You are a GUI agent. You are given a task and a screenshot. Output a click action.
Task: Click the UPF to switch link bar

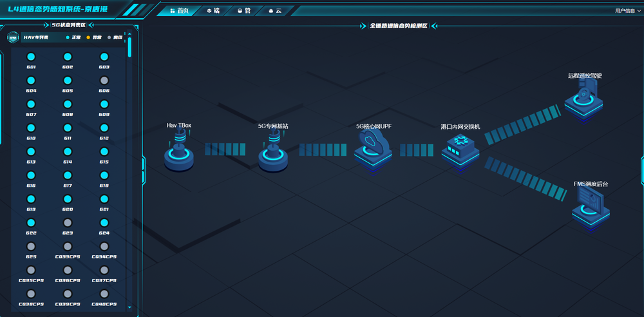coord(417,150)
